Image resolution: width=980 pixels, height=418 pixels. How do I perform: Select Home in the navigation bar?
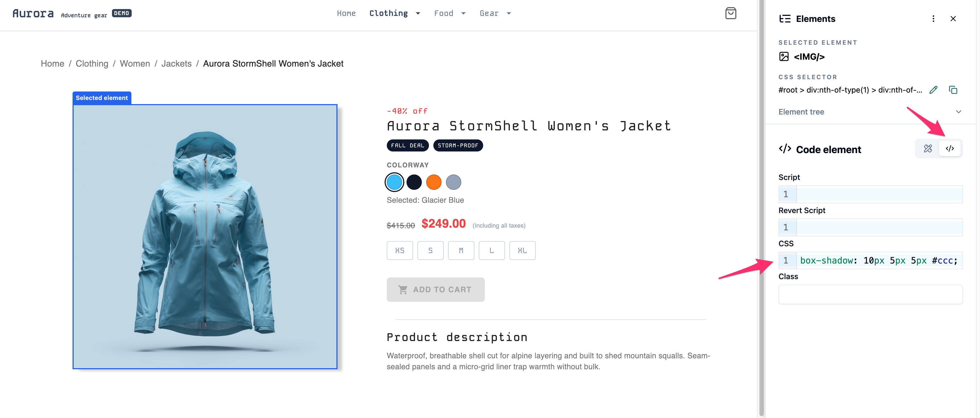tap(346, 13)
